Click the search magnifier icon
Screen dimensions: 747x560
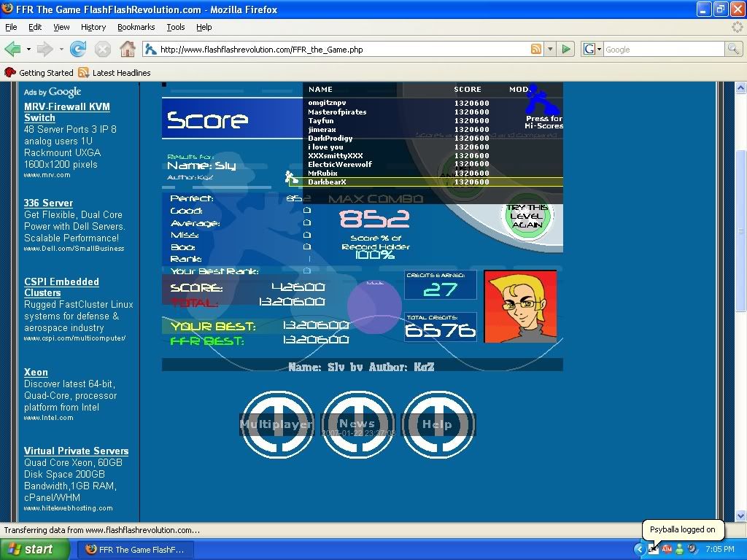[x=733, y=50]
